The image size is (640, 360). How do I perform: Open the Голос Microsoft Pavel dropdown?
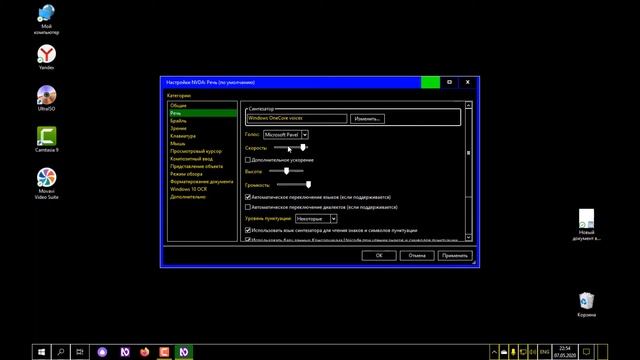click(x=286, y=135)
